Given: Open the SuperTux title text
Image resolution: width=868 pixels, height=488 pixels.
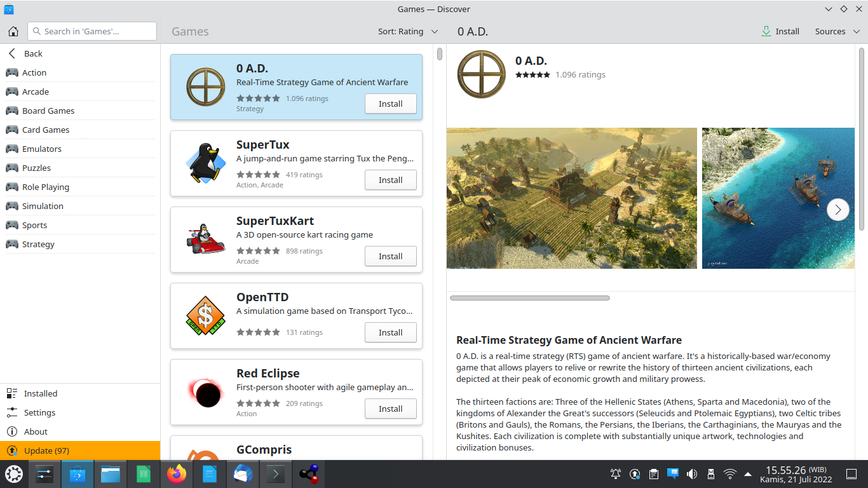Looking at the screenshot, I should click(x=262, y=144).
